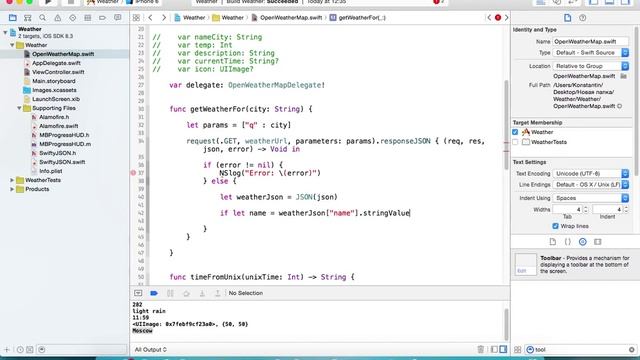Viewport: 640px width, 360px height.
Task: Open the Location Relative to Group dropdown
Action: 591,66
